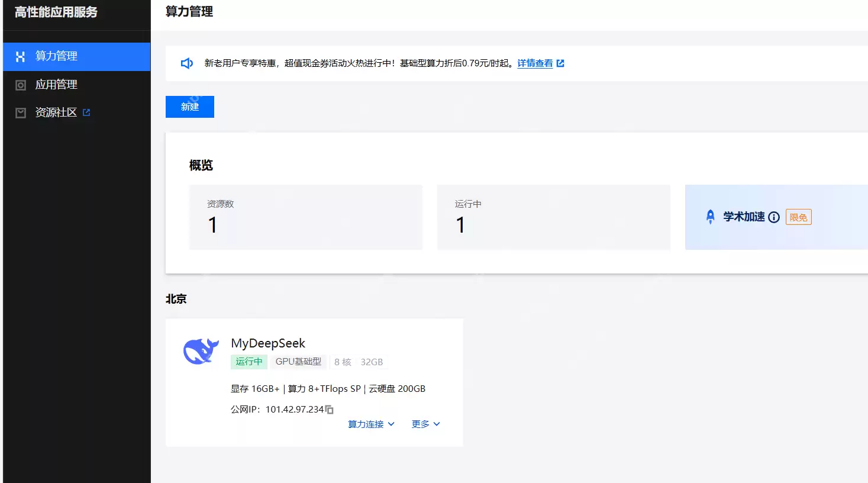Click the 资源数 overview card
The width and height of the screenshot is (868, 483).
[305, 217]
